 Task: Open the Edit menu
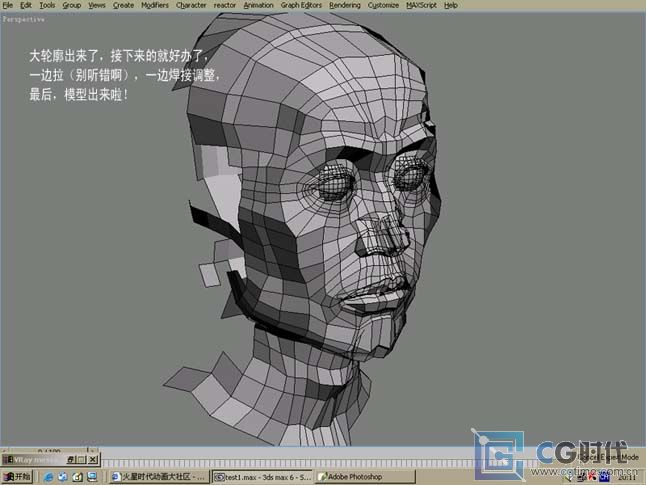(26, 5)
